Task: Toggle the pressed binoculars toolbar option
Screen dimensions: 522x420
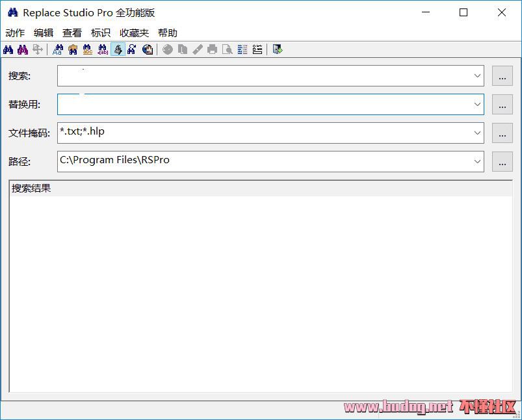Action: point(118,49)
